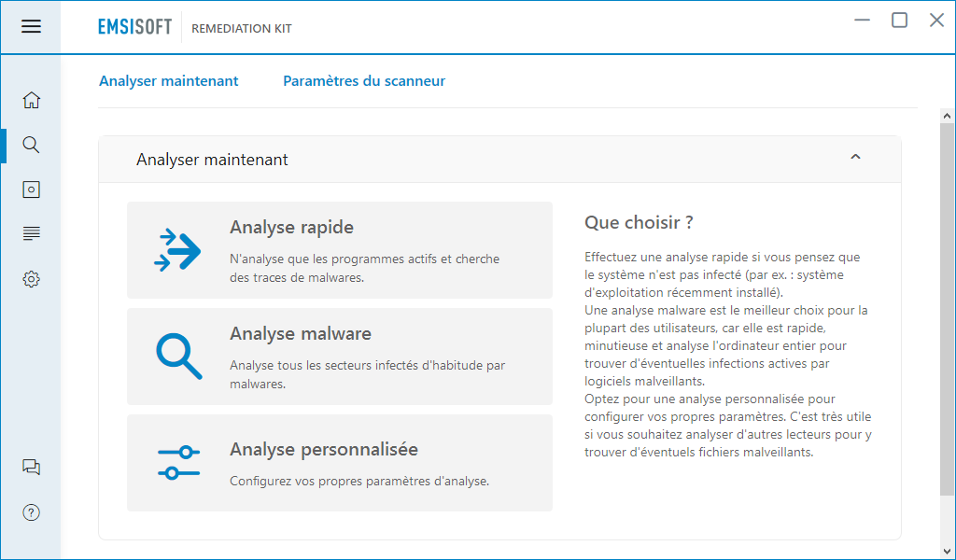Select the magnifier Scan sidebar icon
The image size is (956, 560).
pyautogui.click(x=31, y=145)
